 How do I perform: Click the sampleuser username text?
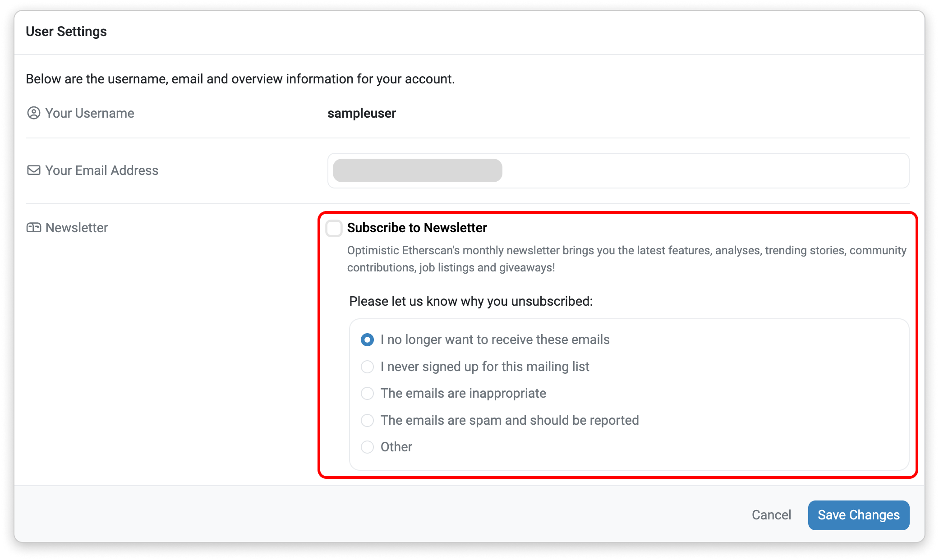(362, 113)
